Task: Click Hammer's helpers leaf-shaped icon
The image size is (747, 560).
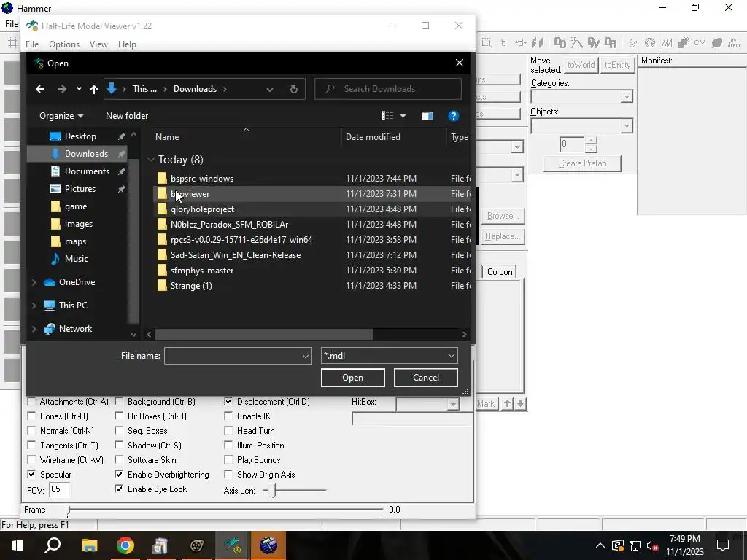Action: pyautogui.click(x=717, y=43)
